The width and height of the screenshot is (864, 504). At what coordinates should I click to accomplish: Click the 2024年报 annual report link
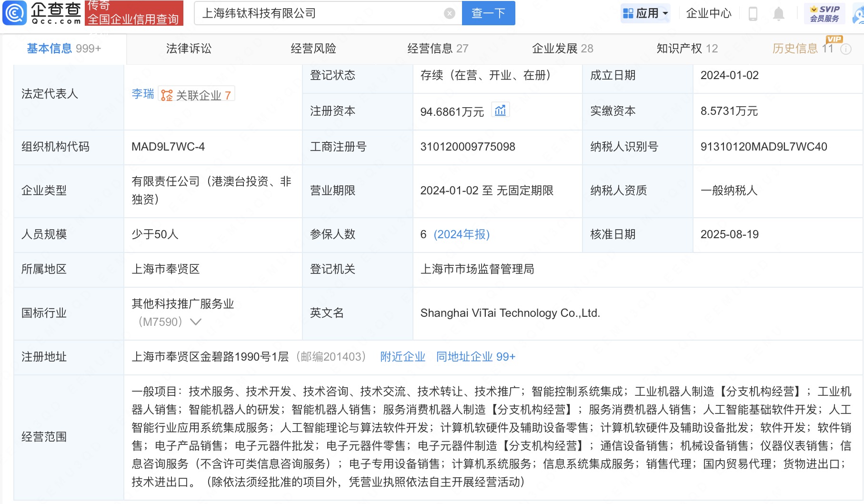coord(462,234)
